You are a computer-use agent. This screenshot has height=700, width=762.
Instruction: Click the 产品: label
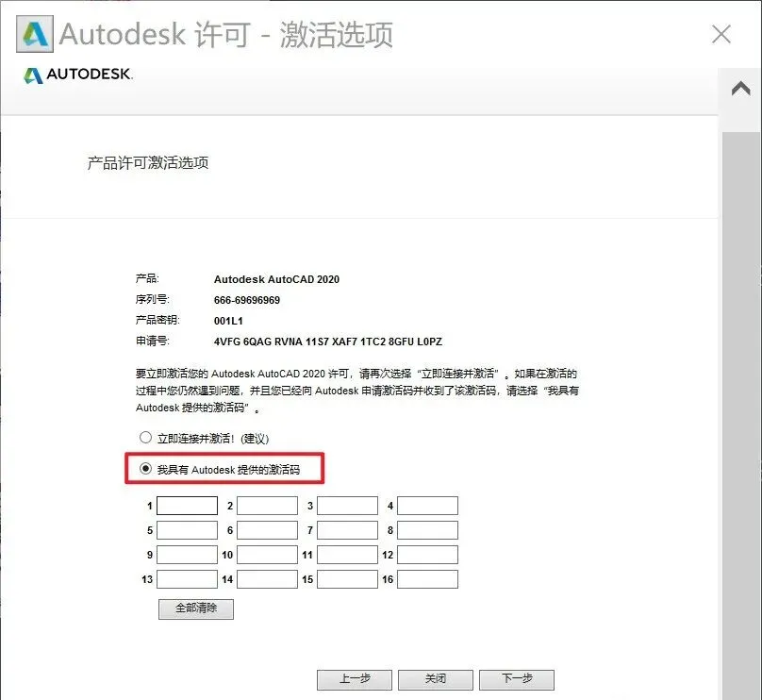pos(147,278)
